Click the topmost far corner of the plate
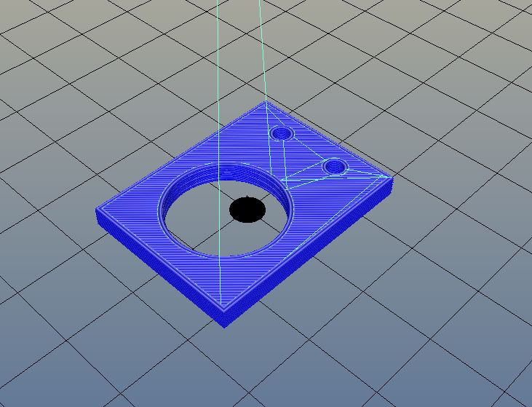This screenshot has height=407, width=532. pos(263,104)
